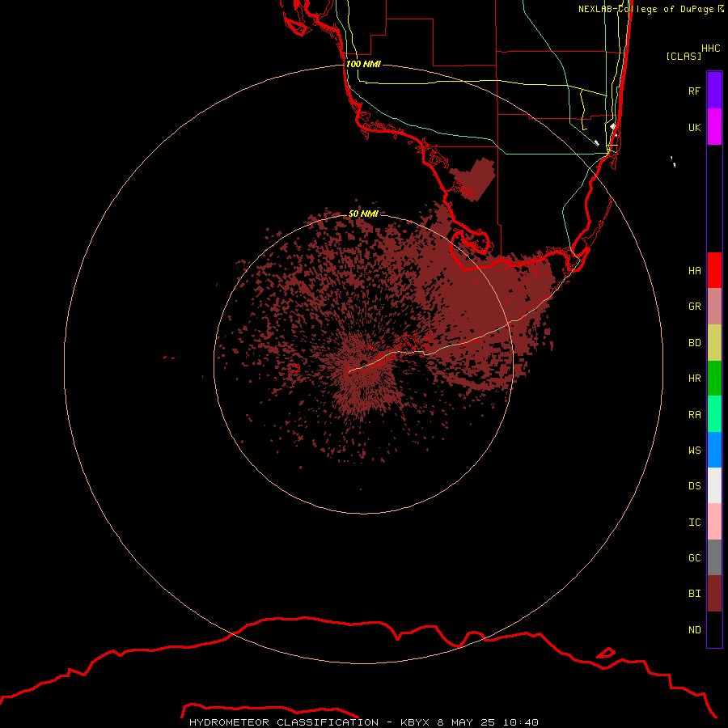728x728 pixels.
Task: Click the HR green legend swatch
Action: click(x=714, y=379)
